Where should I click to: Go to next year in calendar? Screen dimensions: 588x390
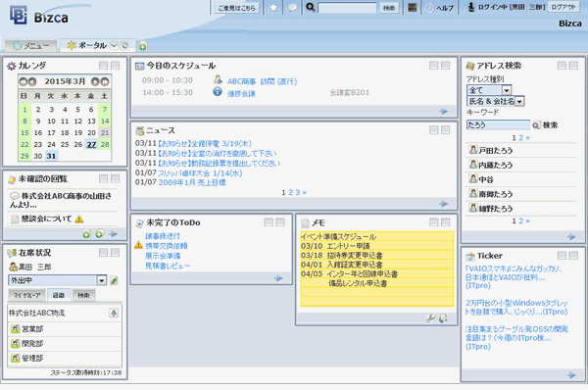point(105,81)
